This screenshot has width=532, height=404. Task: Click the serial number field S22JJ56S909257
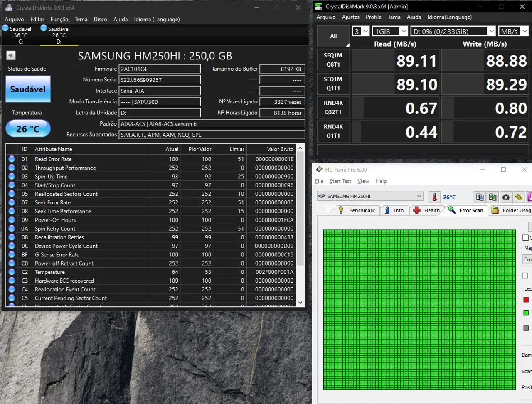point(160,80)
